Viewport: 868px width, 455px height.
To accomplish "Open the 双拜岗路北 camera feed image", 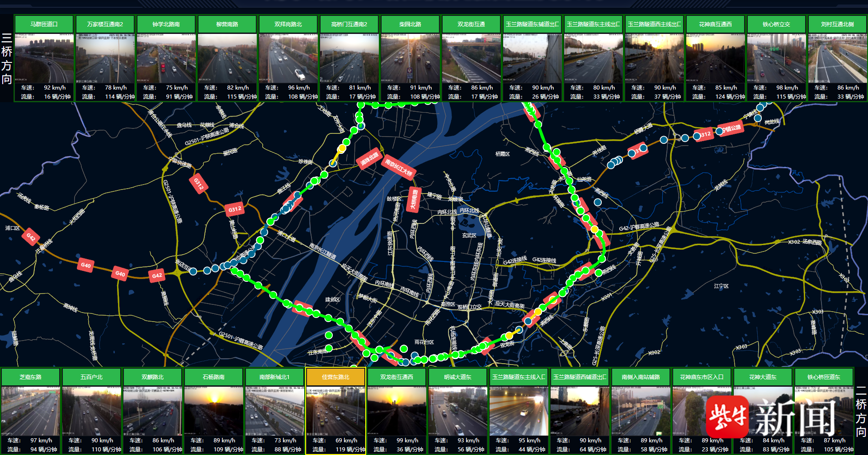I will coord(288,59).
